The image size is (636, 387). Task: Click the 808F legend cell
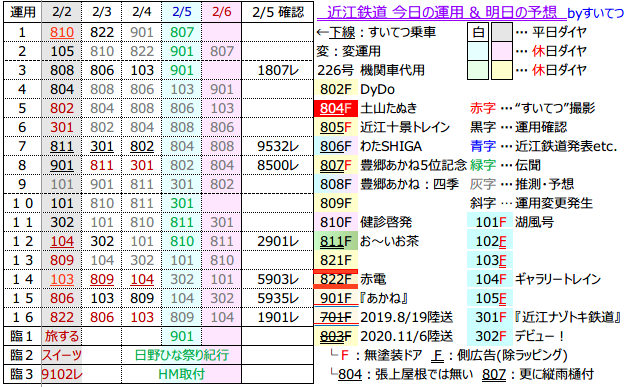point(335,184)
